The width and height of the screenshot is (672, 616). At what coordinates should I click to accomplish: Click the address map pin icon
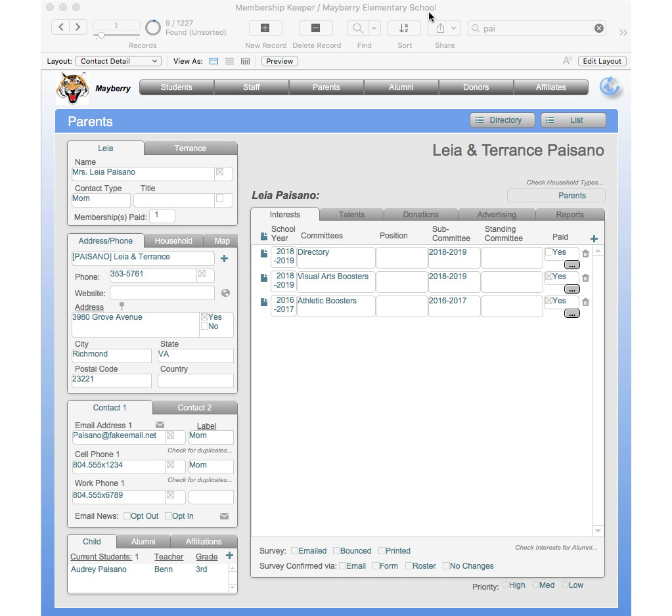pyautogui.click(x=122, y=306)
